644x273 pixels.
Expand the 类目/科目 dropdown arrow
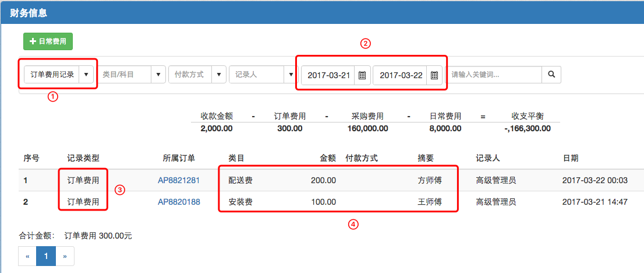point(158,75)
